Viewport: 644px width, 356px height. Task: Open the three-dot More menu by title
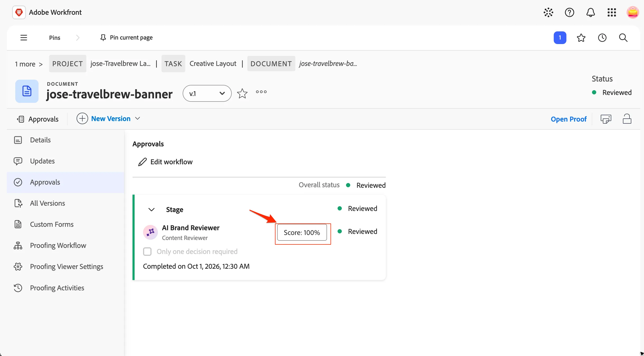click(x=261, y=92)
